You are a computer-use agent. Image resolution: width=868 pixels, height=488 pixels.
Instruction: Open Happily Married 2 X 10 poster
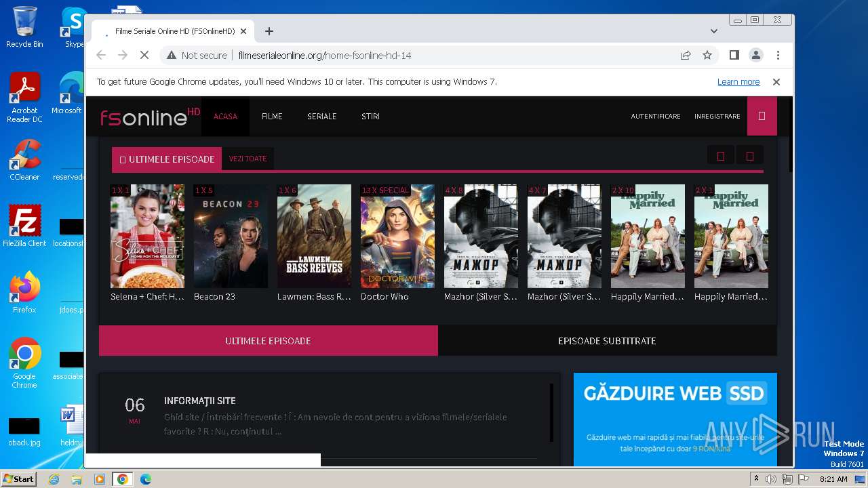click(648, 236)
